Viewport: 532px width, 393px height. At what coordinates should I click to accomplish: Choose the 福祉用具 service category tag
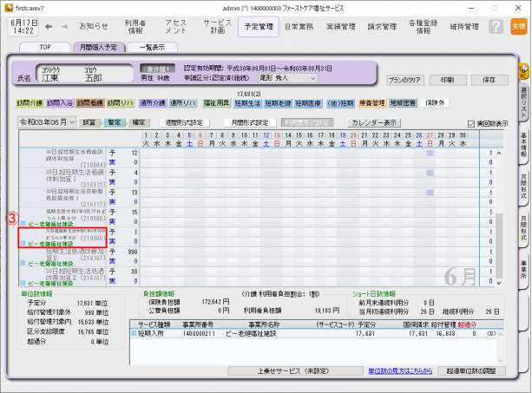pos(212,103)
